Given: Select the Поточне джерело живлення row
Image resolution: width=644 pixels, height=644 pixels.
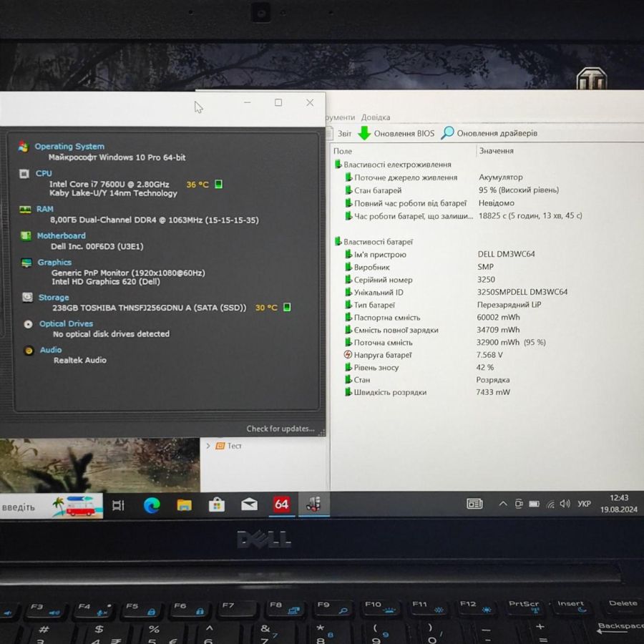Looking at the screenshot, I should (434, 177).
